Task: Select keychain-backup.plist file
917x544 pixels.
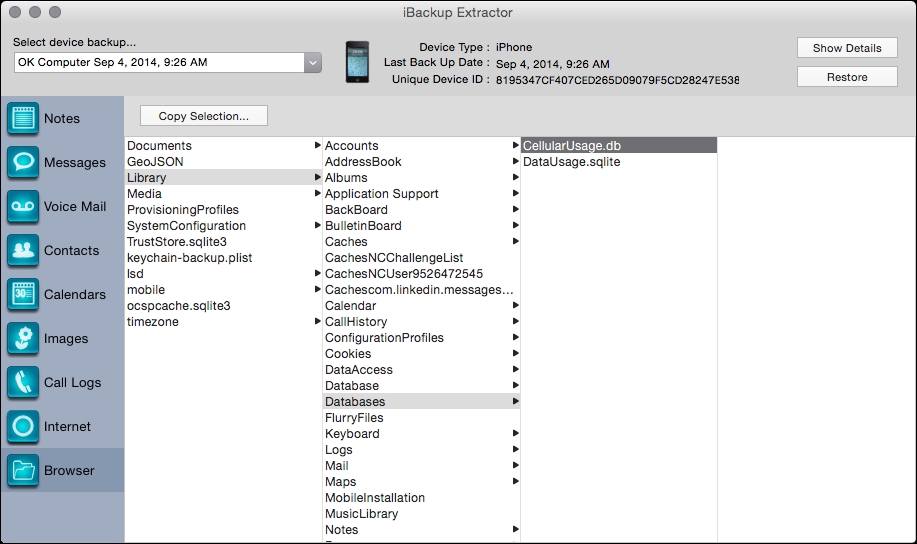Action: click(189, 257)
